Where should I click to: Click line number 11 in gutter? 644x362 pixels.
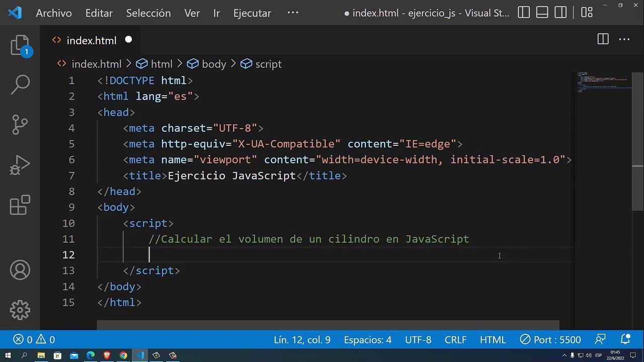point(68,239)
